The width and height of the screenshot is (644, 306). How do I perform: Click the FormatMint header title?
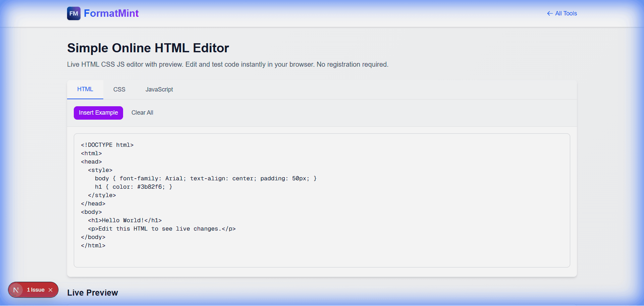pyautogui.click(x=111, y=13)
